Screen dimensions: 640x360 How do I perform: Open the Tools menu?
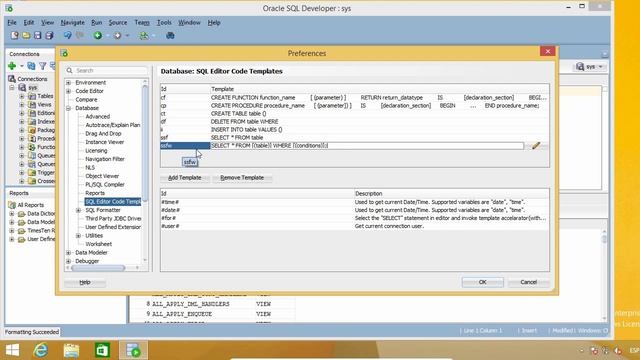(x=164, y=22)
